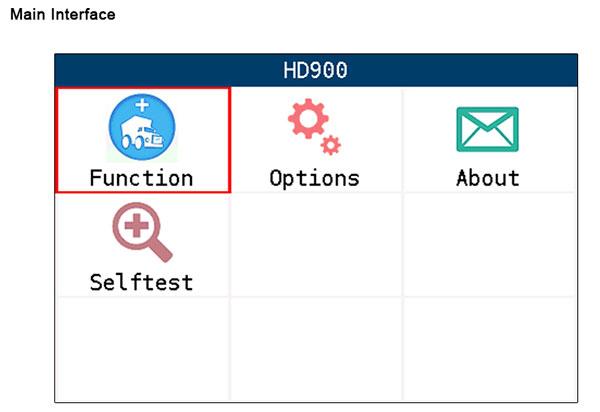
Task: Click the empty cell below Selftest
Action: [x=142, y=349]
